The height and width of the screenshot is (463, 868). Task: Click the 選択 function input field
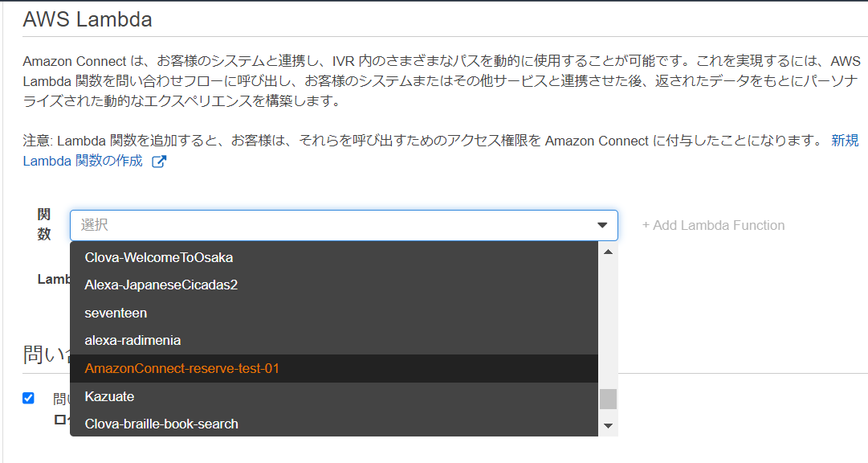coord(344,225)
